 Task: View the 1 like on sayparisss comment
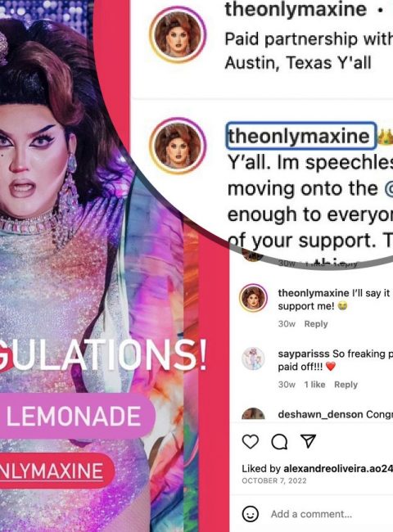[x=314, y=385]
